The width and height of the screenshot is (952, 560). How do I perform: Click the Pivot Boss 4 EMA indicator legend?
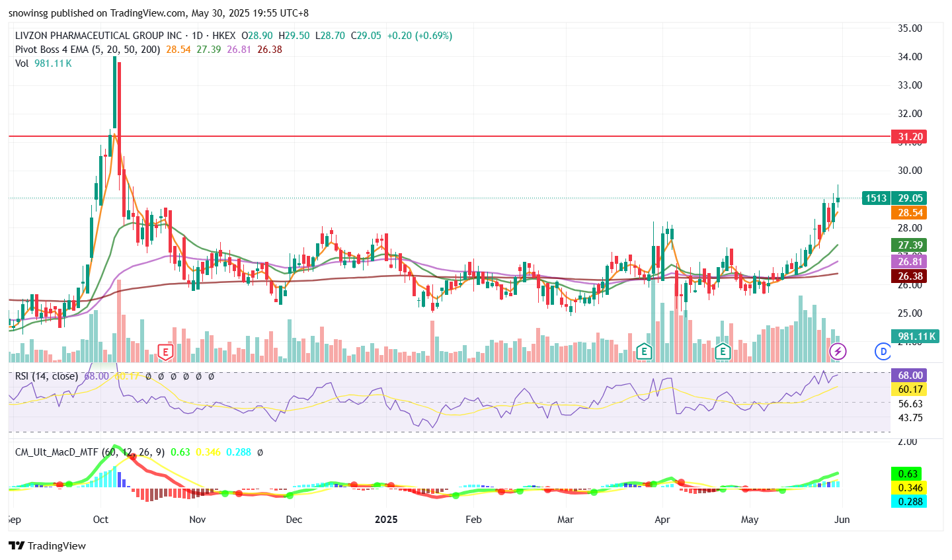(87, 50)
